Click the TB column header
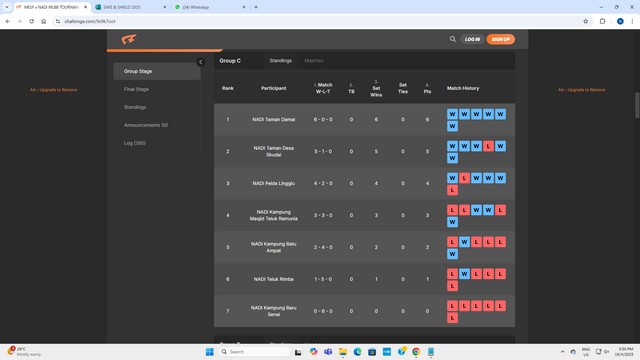This screenshot has height=360, width=640. (x=351, y=88)
